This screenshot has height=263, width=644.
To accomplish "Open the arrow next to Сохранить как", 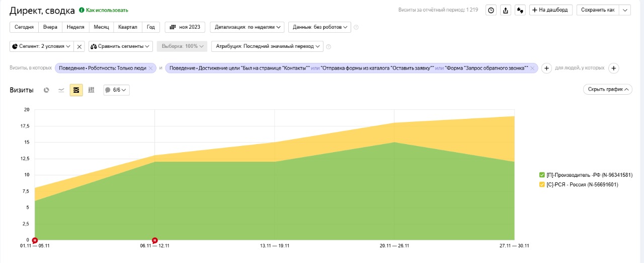I will (x=625, y=10).
